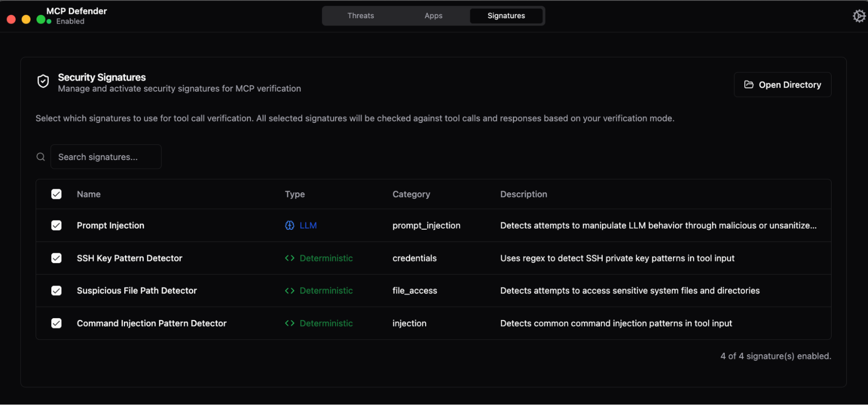
Task: Click the folder icon inside Open Directory button
Action: [x=749, y=84]
